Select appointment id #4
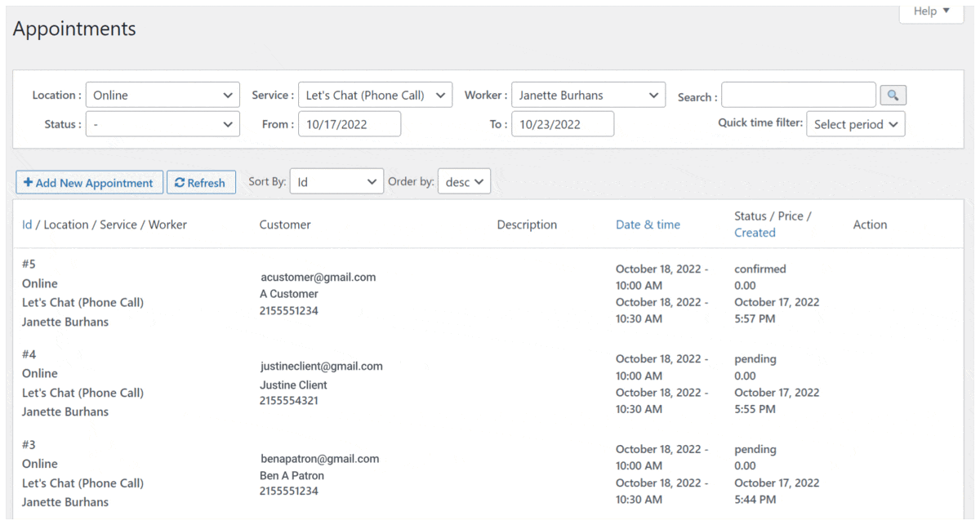This screenshot has height=525, width=980. click(29, 354)
